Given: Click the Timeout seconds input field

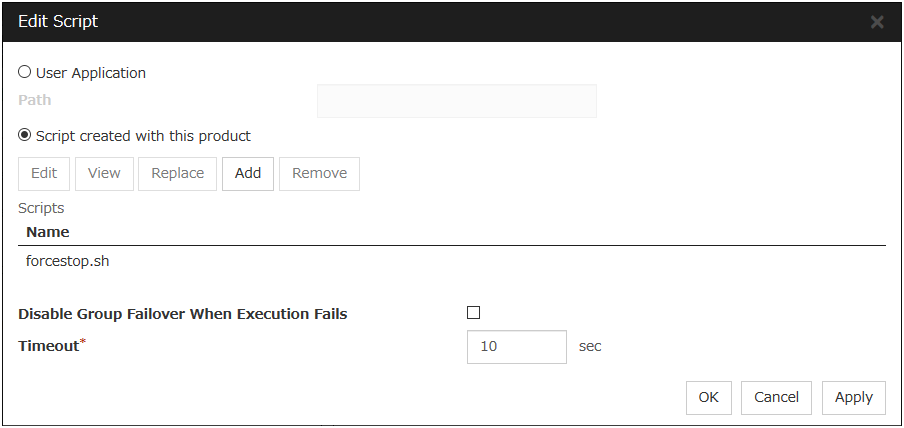Looking at the screenshot, I should [516, 347].
